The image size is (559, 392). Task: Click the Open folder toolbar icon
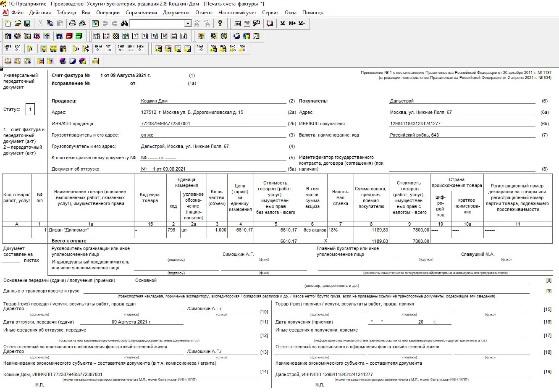tap(18, 24)
